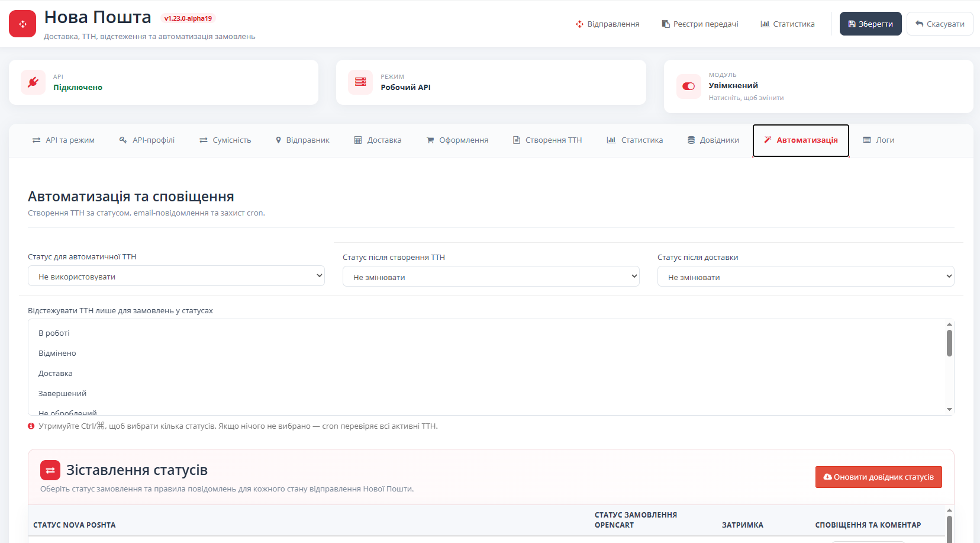Select В роботі in the status list
980x543 pixels.
point(486,333)
